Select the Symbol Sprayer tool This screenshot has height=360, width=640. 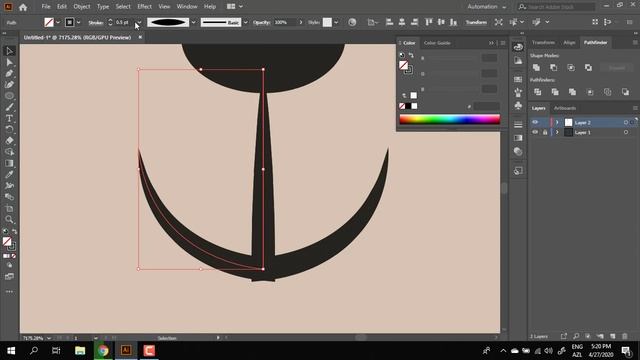point(9,186)
